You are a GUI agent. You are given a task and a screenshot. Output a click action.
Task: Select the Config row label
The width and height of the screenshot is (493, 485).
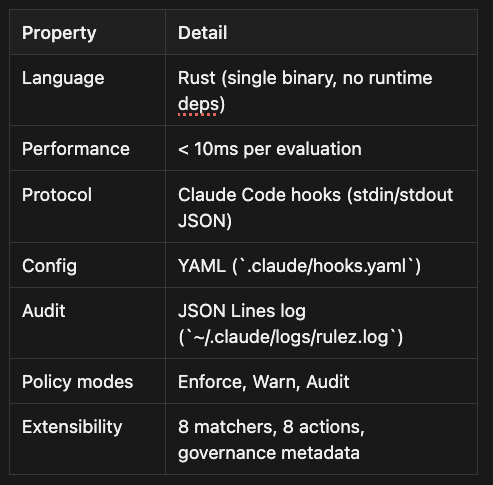(49, 266)
